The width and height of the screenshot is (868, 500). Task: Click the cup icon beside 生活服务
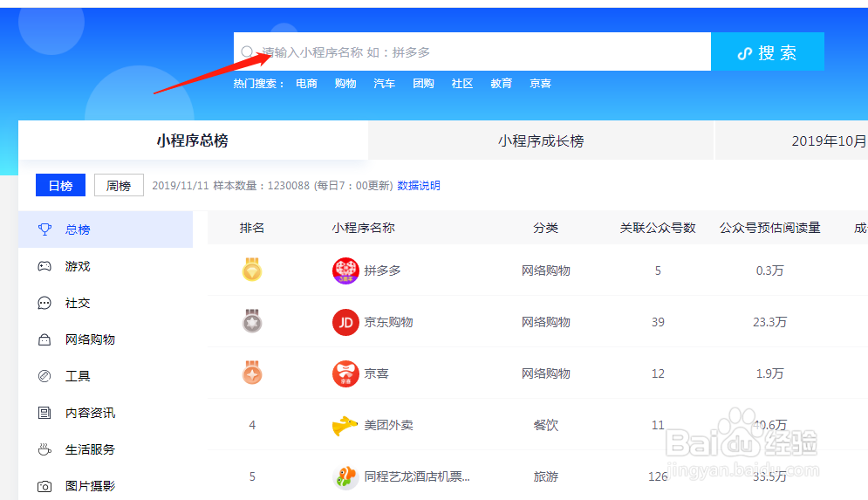[44, 449]
